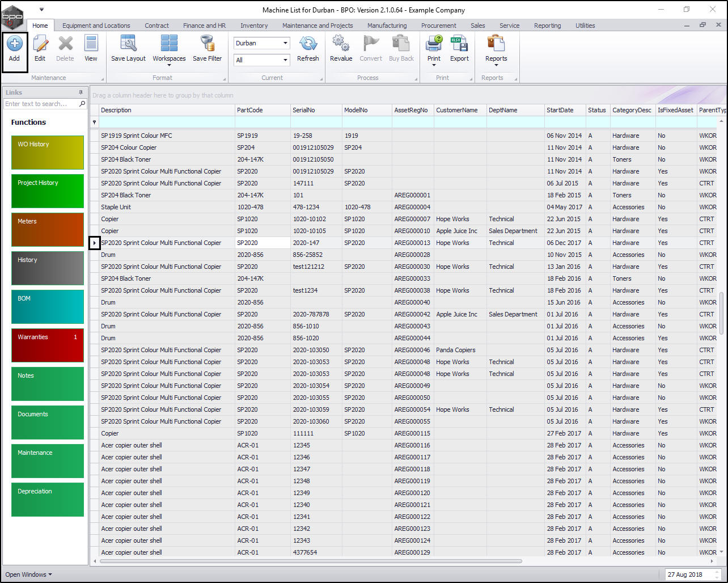Click the Add machine icon
This screenshot has width=728, height=583.
14,44
